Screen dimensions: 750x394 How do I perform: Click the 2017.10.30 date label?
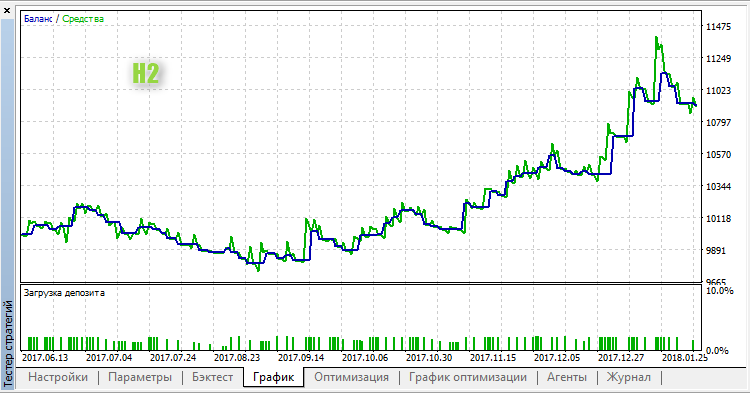point(429,358)
